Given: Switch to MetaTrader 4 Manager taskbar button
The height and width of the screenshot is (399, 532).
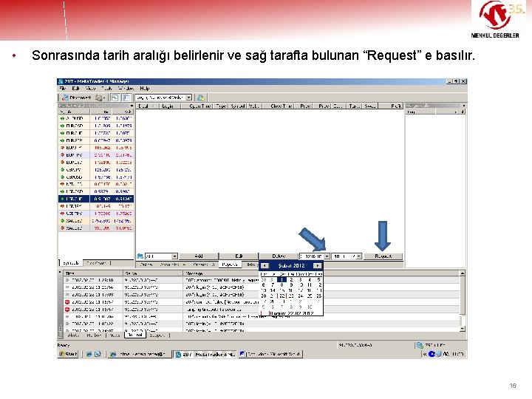Looking at the screenshot, I should coord(205,354).
